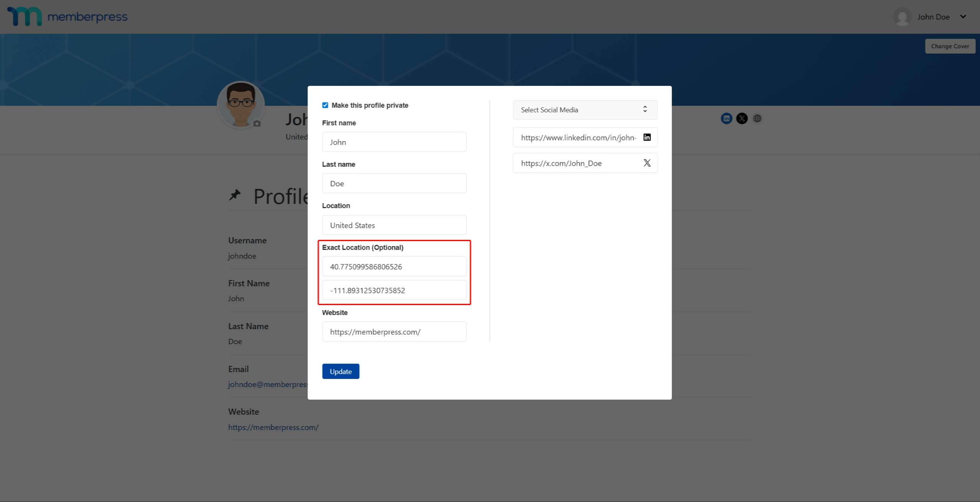
Task: Click John Doe's profile avatar picture
Action: click(x=240, y=103)
